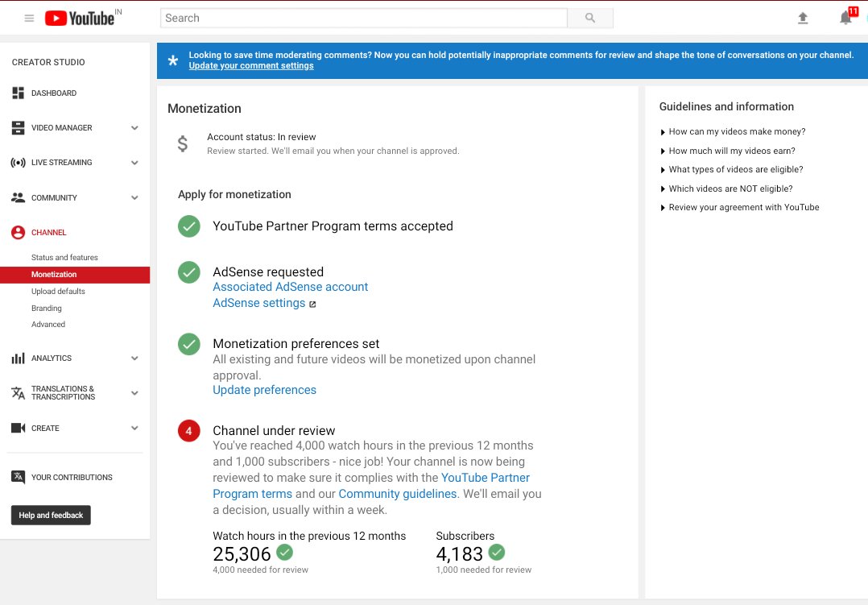
Task: Click the search magnifier button
Action: [590, 18]
